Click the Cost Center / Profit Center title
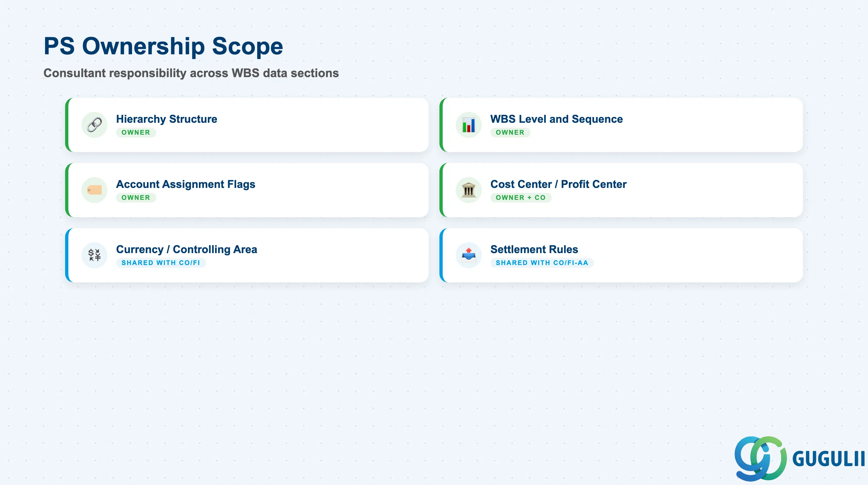Screen dimensions: 868x485 (558, 184)
